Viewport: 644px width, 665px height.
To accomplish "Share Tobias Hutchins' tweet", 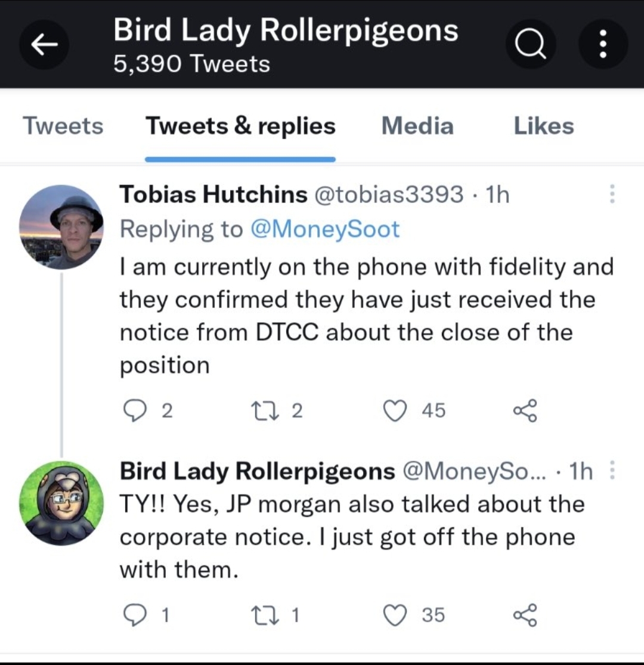I will pyautogui.click(x=525, y=410).
